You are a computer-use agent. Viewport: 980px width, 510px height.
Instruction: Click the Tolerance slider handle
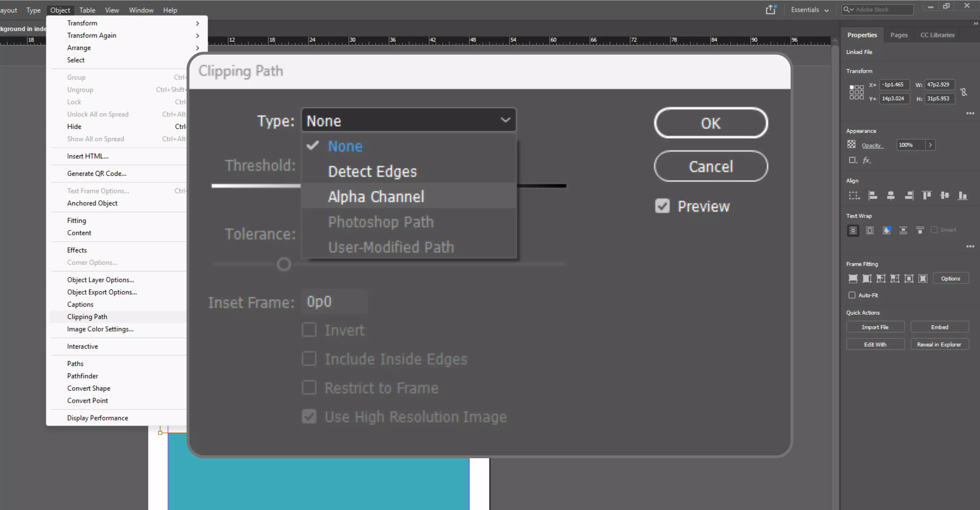pyautogui.click(x=284, y=264)
